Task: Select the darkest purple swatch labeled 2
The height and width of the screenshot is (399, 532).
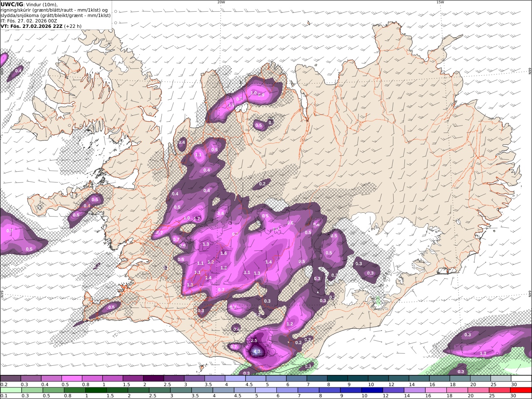Action: click(x=153, y=379)
